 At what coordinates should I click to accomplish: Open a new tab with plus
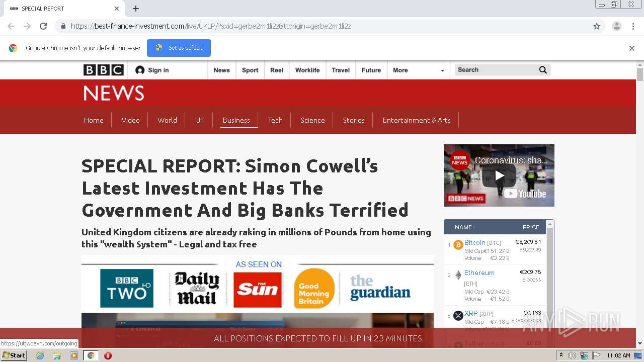point(136,9)
